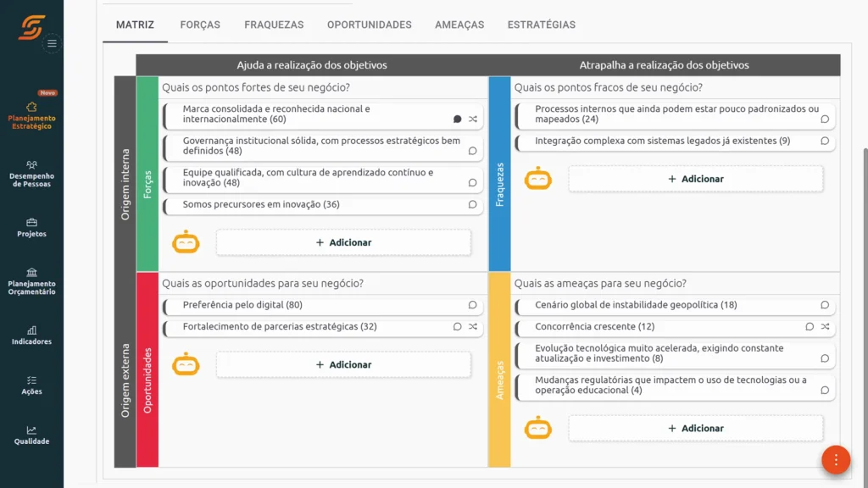
Task: Click the blue Fraquezas vertical label
Action: pos(499,174)
